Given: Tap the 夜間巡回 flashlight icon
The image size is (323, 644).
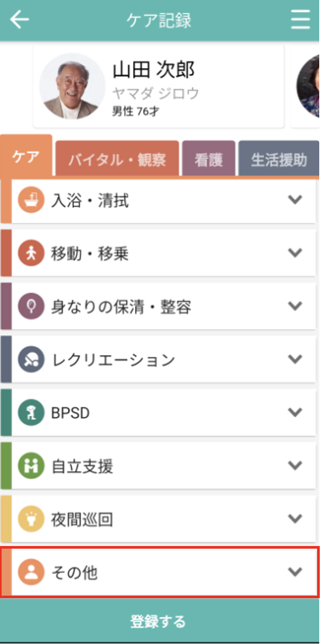Looking at the screenshot, I should coord(30,519).
